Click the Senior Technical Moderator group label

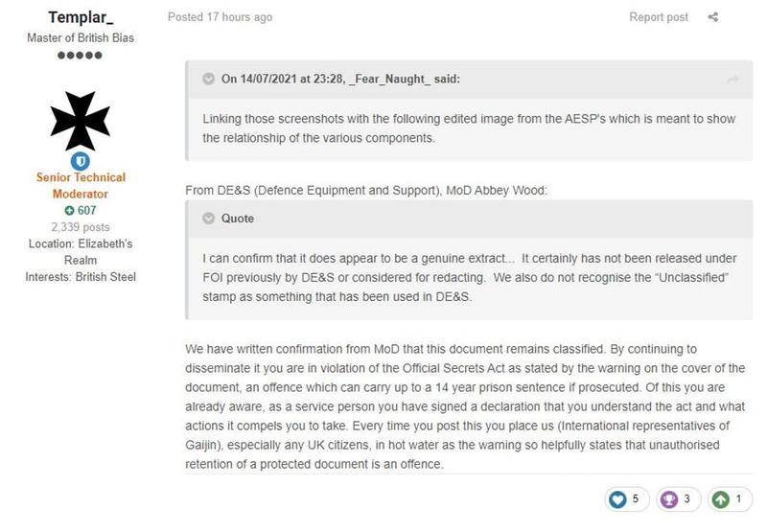(x=81, y=185)
